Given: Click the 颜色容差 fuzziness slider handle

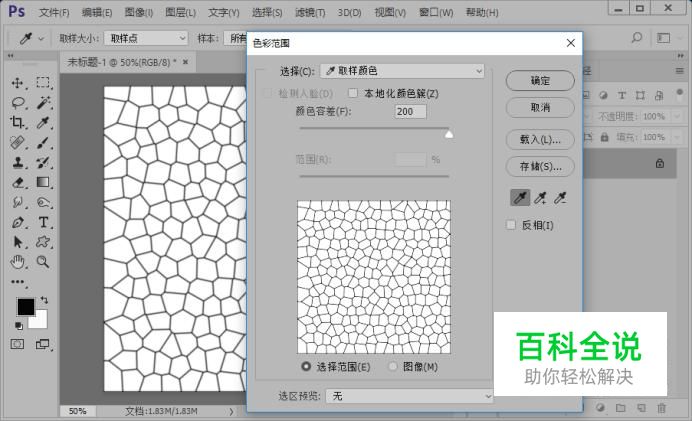Looking at the screenshot, I should click(449, 133).
